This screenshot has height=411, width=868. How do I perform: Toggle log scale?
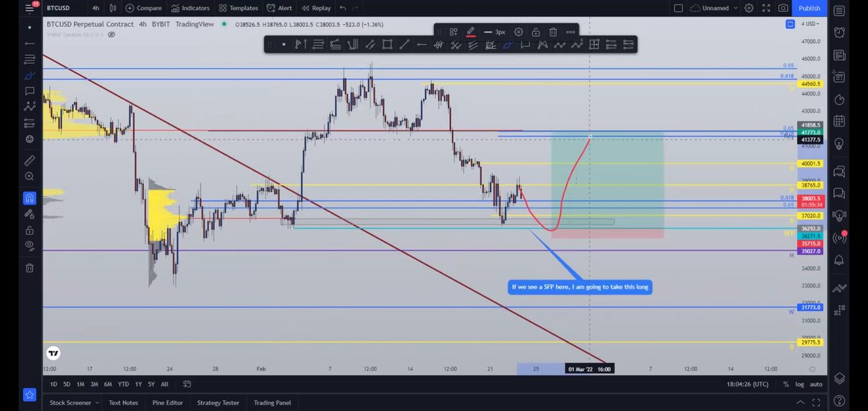coord(799,384)
